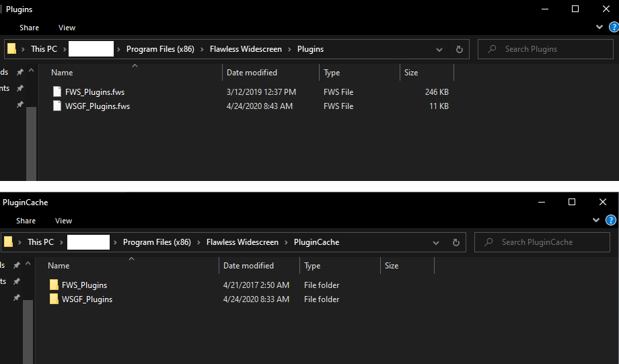This screenshot has width=619, height=364.
Task: Click the WSGF_Plugins folder icon
Action: [x=54, y=299]
